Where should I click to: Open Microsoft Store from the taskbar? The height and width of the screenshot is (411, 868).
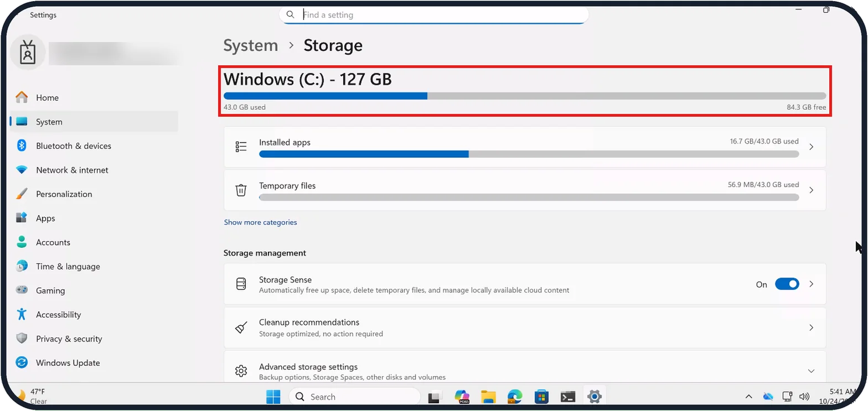[x=541, y=397]
